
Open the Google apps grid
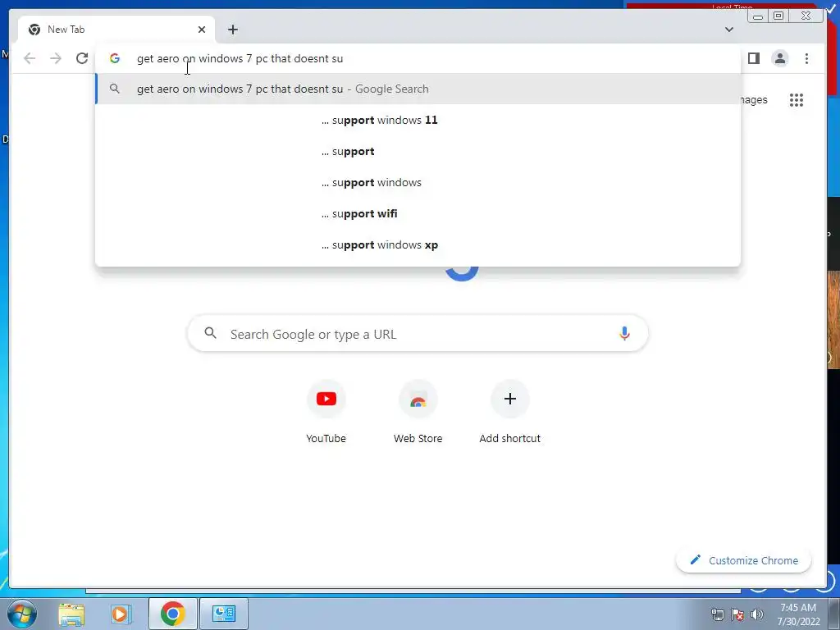796,100
